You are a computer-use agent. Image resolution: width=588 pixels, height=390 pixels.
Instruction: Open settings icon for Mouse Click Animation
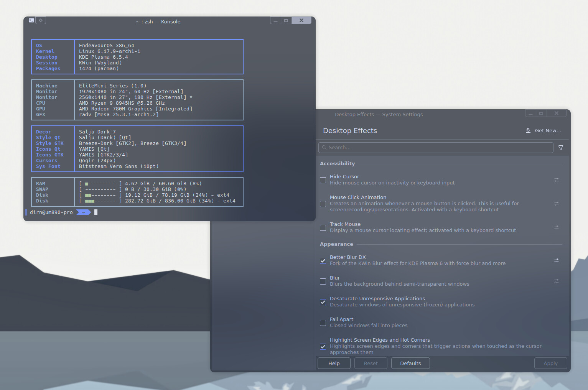[556, 204]
